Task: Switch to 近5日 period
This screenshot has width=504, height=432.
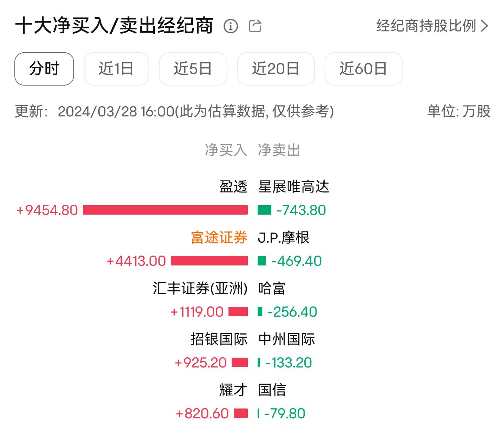Action: [x=193, y=69]
